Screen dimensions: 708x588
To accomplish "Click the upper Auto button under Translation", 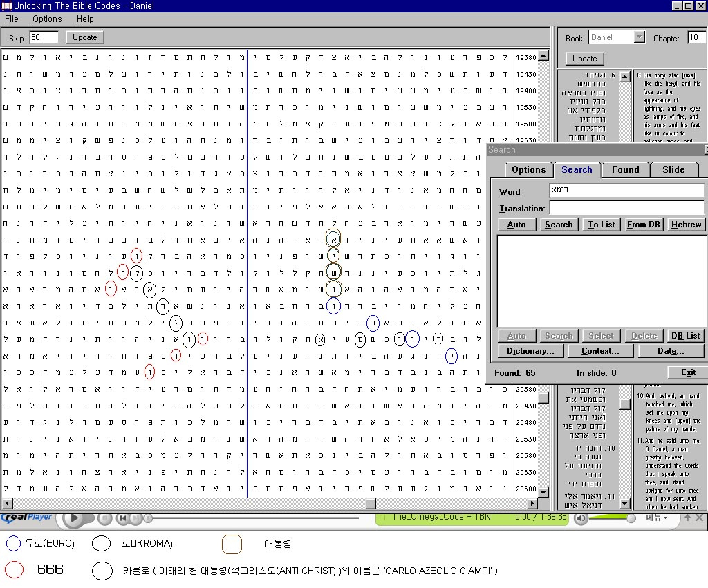I will click(516, 225).
